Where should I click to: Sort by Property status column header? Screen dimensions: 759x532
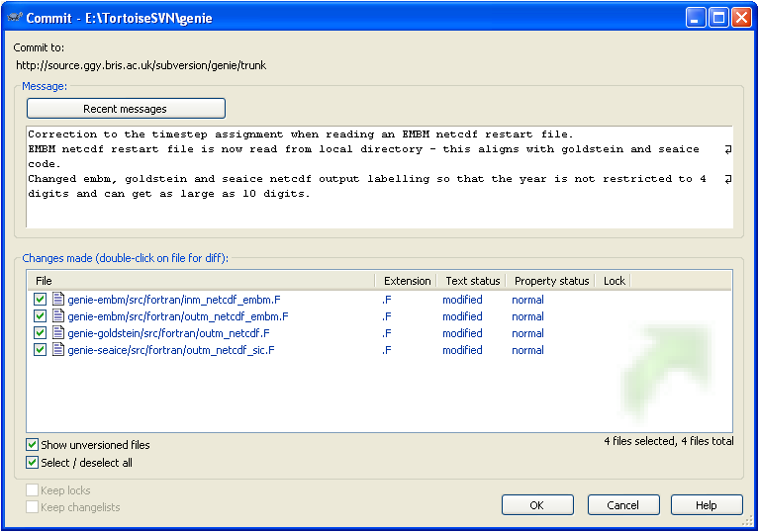551,281
